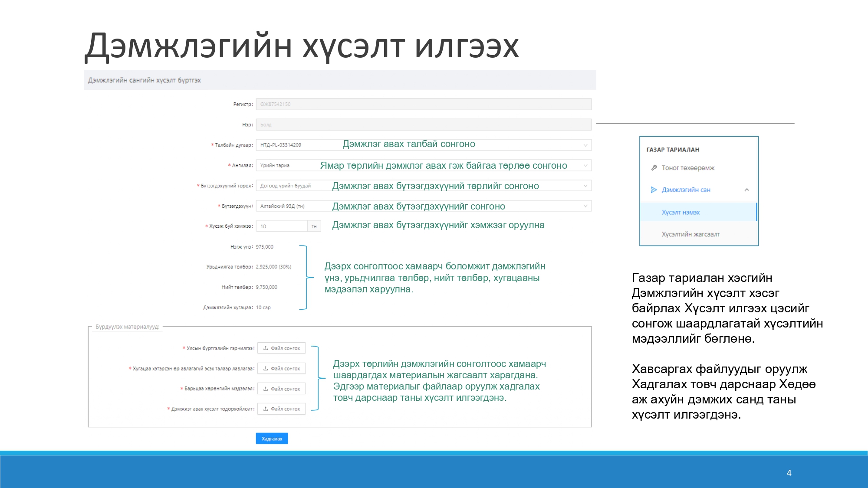Click the paper-plane icon beside Дэмжлэгийн сан
The width and height of the screenshot is (868, 488).
click(654, 190)
